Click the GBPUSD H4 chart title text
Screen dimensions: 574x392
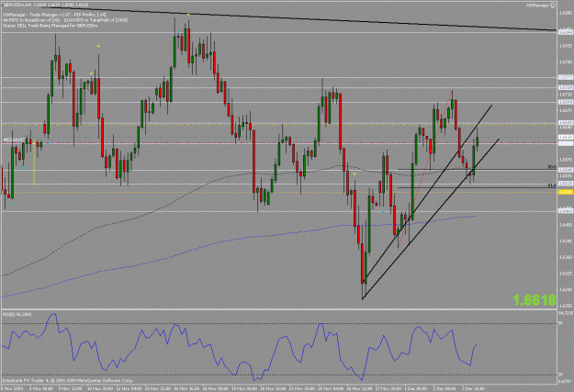[x=45, y=6]
